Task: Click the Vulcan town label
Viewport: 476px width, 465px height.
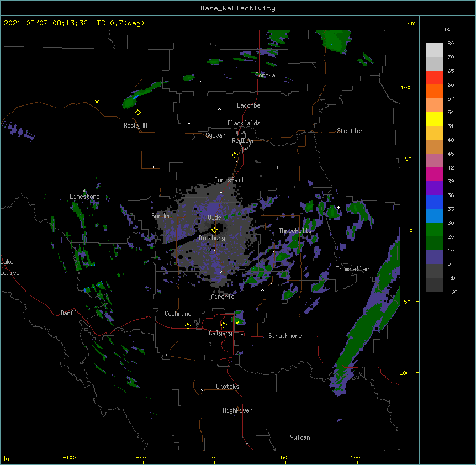Action: 300,437
